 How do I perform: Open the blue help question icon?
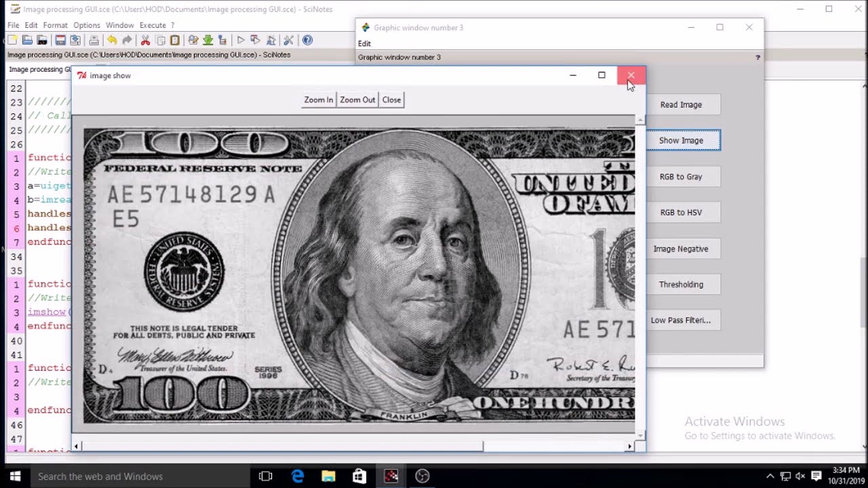click(x=307, y=40)
